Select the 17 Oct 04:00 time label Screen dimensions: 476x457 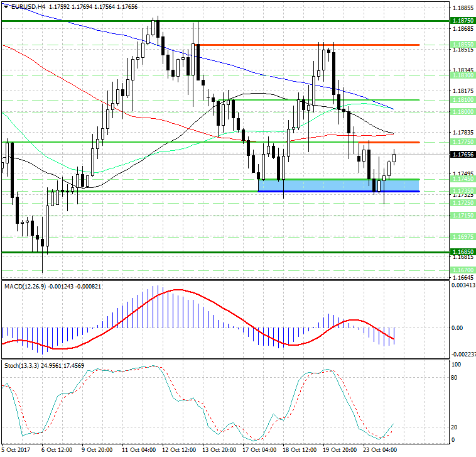coord(260,450)
